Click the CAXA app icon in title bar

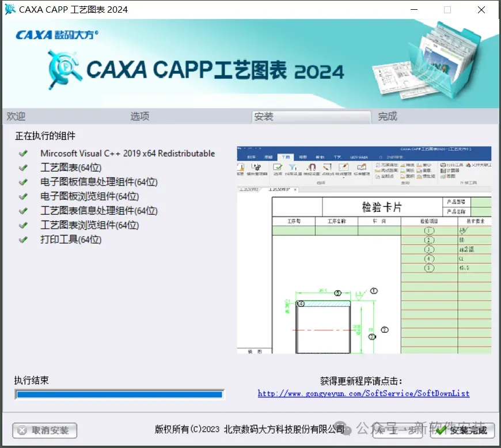[10, 9]
